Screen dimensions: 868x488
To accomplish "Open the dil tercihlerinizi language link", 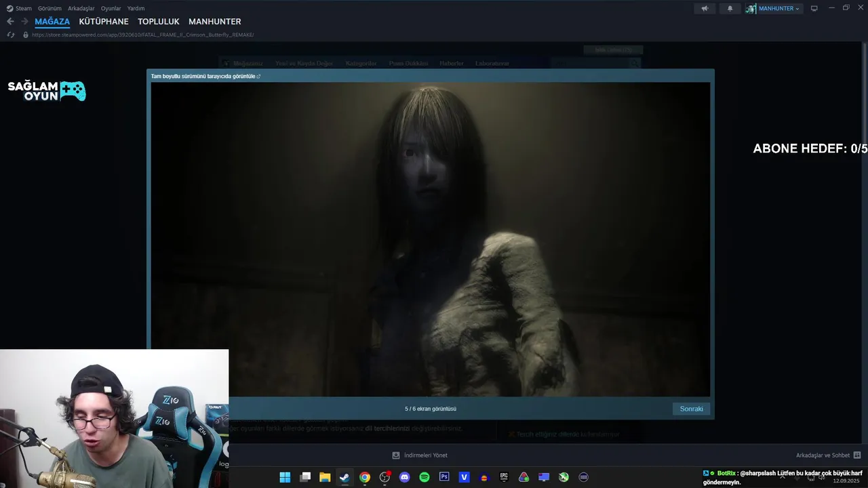I will pyautogui.click(x=387, y=428).
